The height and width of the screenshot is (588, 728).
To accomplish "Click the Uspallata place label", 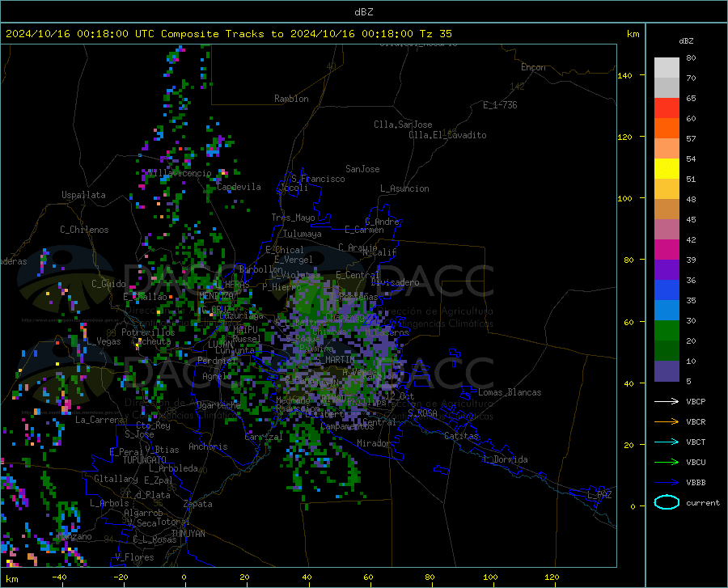I will click(x=83, y=195).
